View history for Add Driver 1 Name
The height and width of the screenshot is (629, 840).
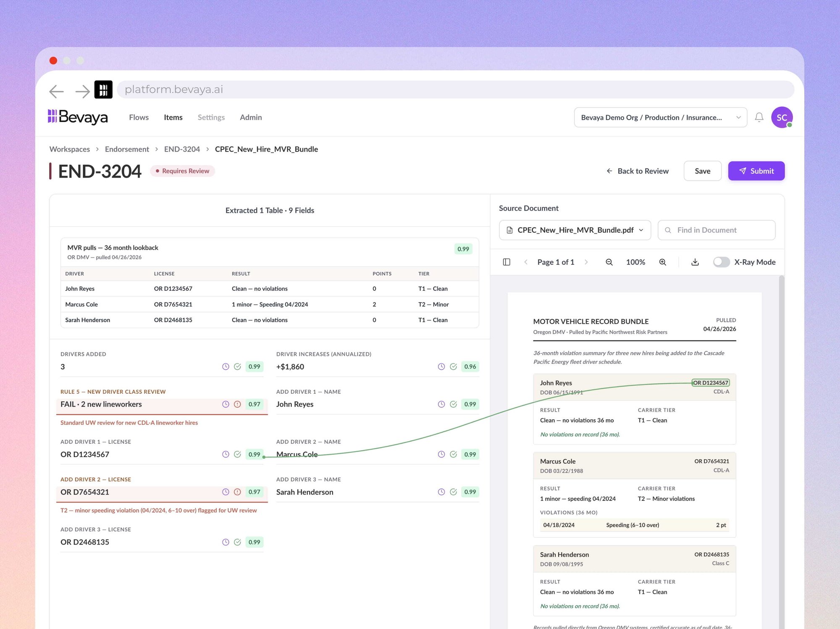(441, 404)
